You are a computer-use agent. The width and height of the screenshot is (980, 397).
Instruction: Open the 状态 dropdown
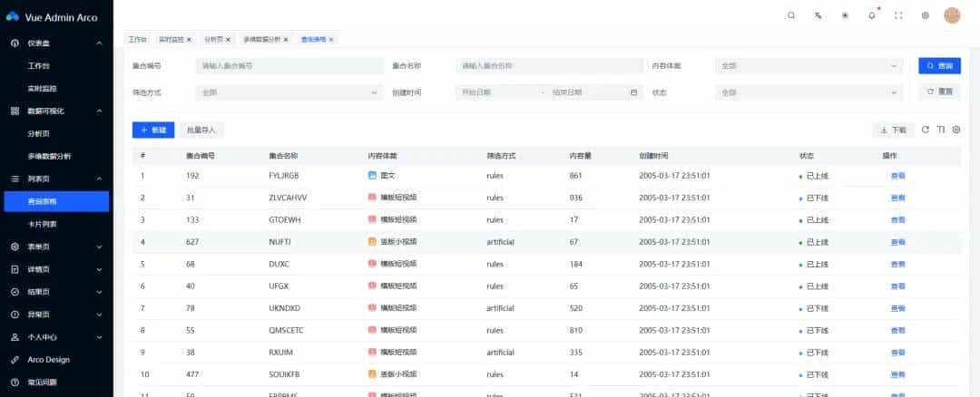click(808, 92)
